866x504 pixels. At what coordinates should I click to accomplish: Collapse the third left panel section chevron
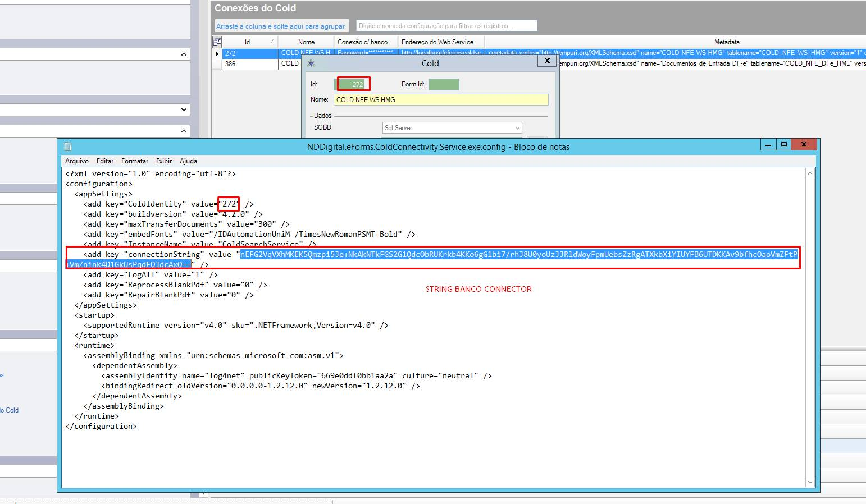(184, 131)
